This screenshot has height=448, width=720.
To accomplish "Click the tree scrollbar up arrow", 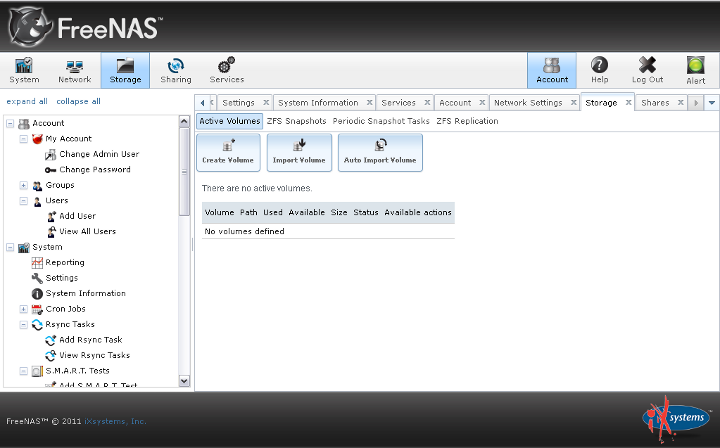I will tap(184, 121).
